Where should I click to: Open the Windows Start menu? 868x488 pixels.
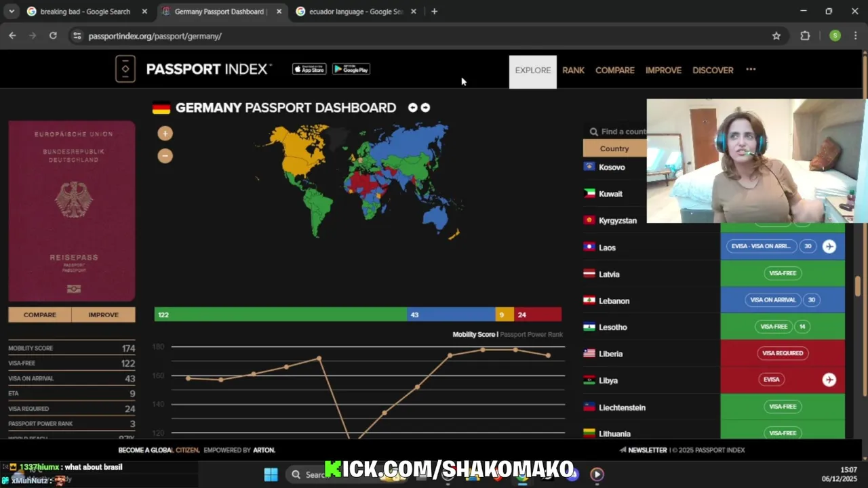click(x=271, y=474)
